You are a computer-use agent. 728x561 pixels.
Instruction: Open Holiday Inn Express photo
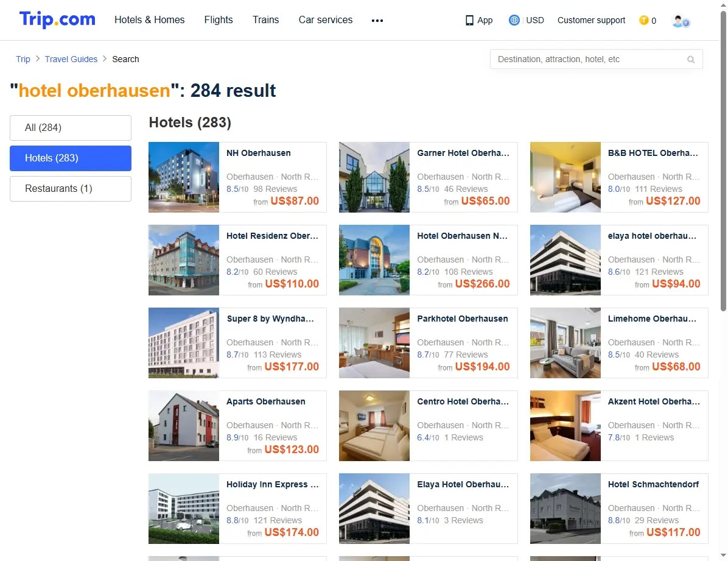tap(183, 509)
